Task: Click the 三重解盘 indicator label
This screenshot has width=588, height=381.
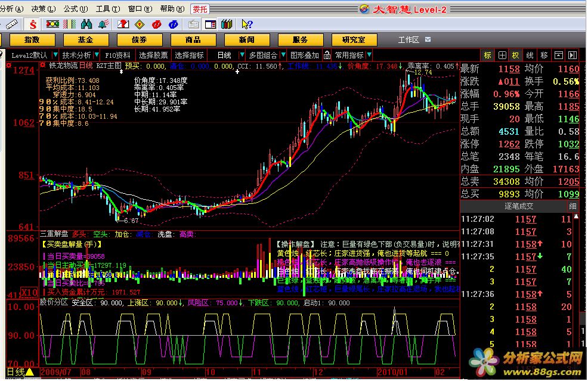Action: pyautogui.click(x=54, y=234)
